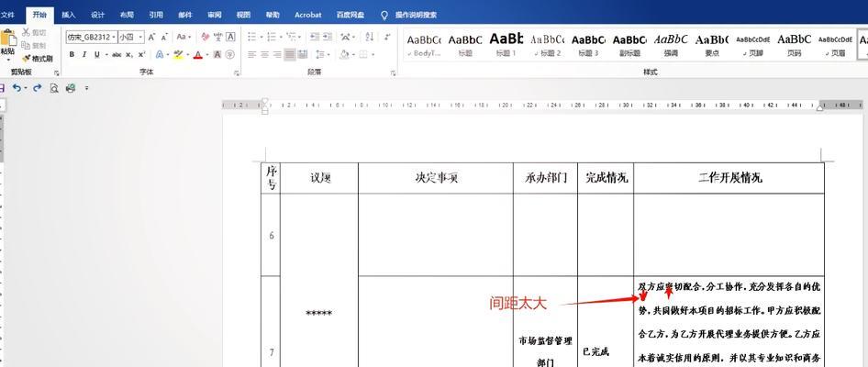Show or hide paragraph marks
868x367 pixels.
[387, 37]
